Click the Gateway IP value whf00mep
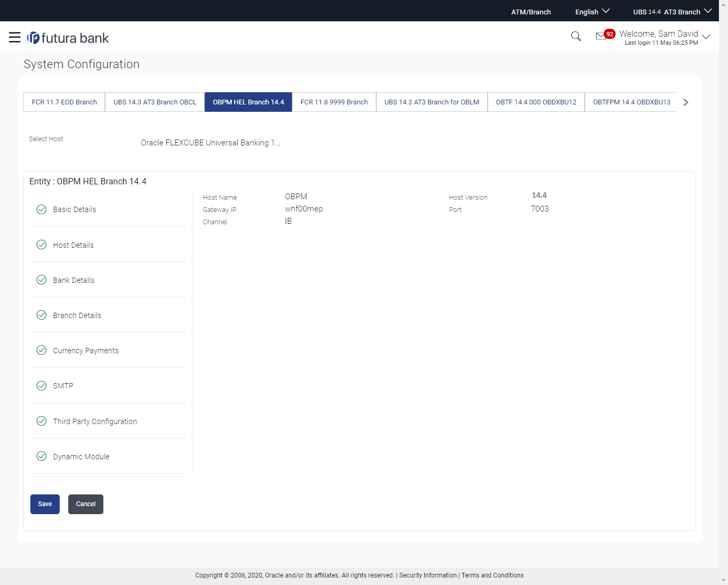 pyautogui.click(x=304, y=209)
